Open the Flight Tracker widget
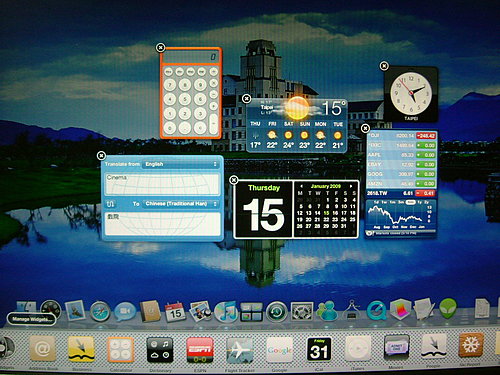This screenshot has width=500, height=375. 239,350
